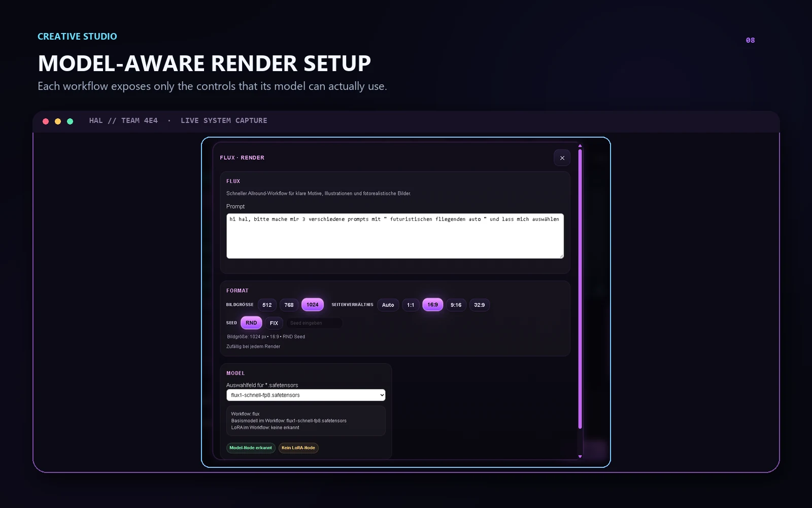Viewport: 812px width, 508px height.
Task: Choose 9:16 aspect ratio
Action: coord(456,305)
